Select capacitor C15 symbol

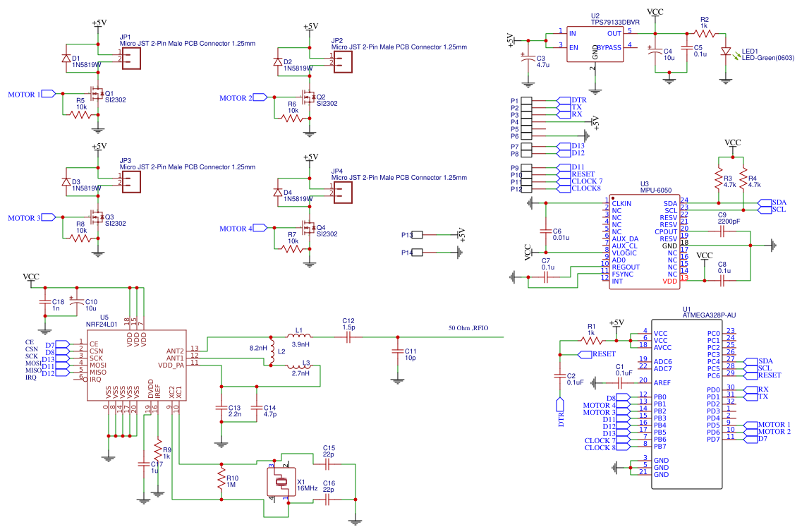click(327, 464)
